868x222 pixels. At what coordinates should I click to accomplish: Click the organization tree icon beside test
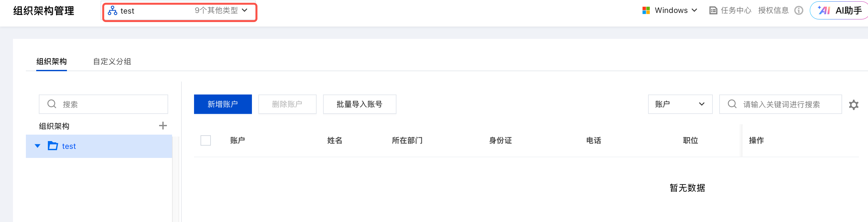click(x=112, y=11)
